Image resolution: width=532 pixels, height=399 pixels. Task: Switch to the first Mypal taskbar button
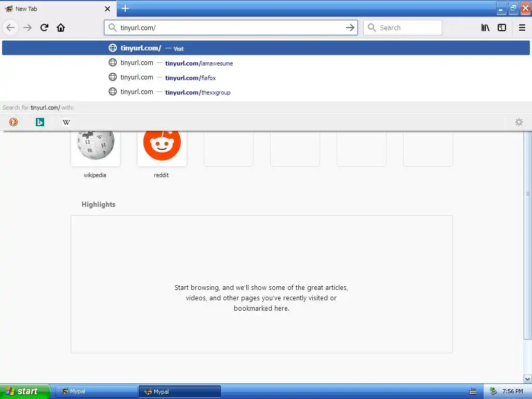tap(96, 391)
